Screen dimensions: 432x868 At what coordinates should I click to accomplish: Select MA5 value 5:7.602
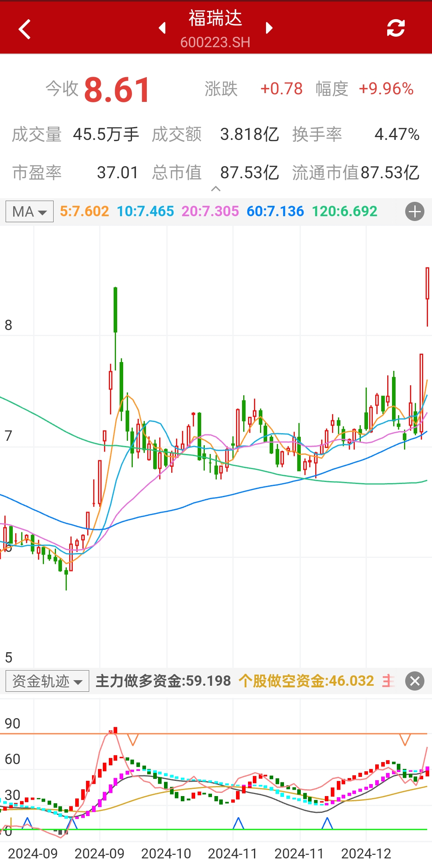coord(84,211)
